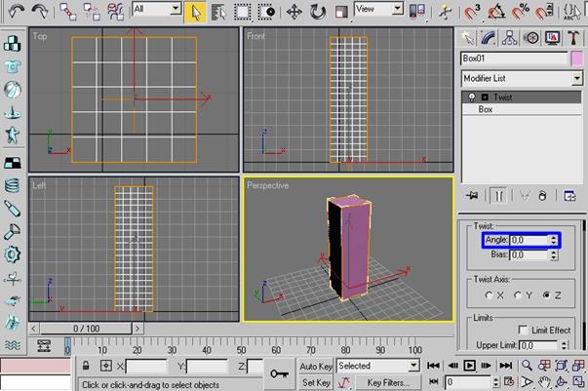Image resolution: width=588 pixels, height=391 pixels.
Task: Enable the Limit Effect checkbox
Action: 524,331
